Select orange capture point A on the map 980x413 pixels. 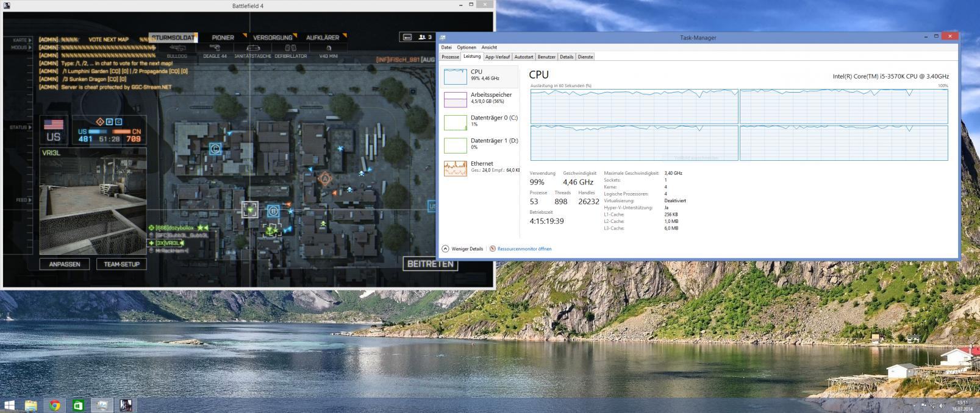tap(325, 178)
